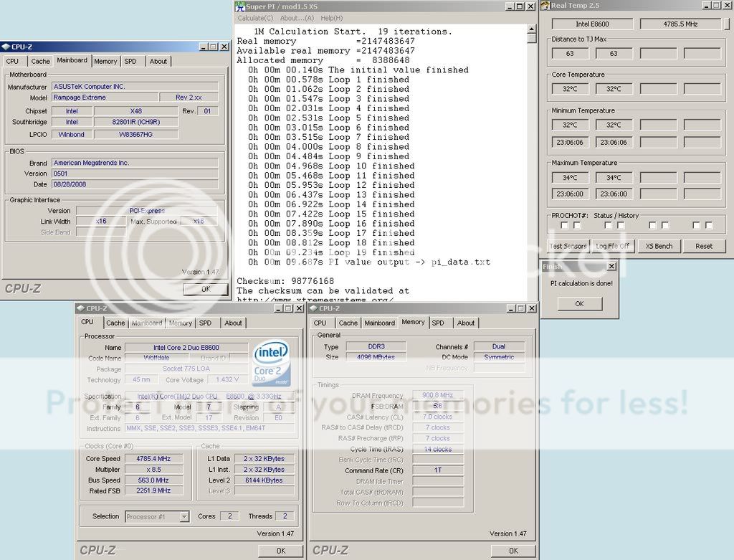Open Memory tab in Mainboard CPU-Z window

click(105, 62)
